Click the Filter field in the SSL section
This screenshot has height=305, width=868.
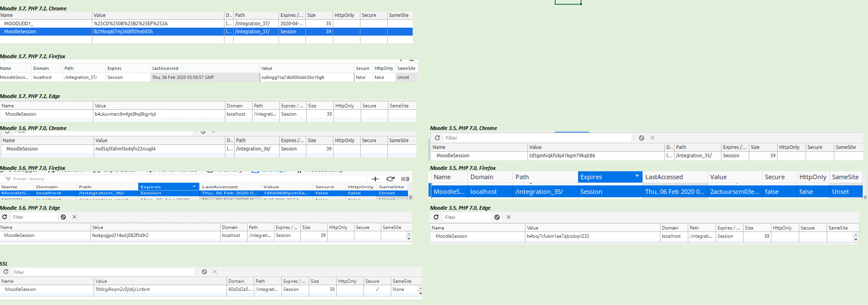tap(103, 272)
